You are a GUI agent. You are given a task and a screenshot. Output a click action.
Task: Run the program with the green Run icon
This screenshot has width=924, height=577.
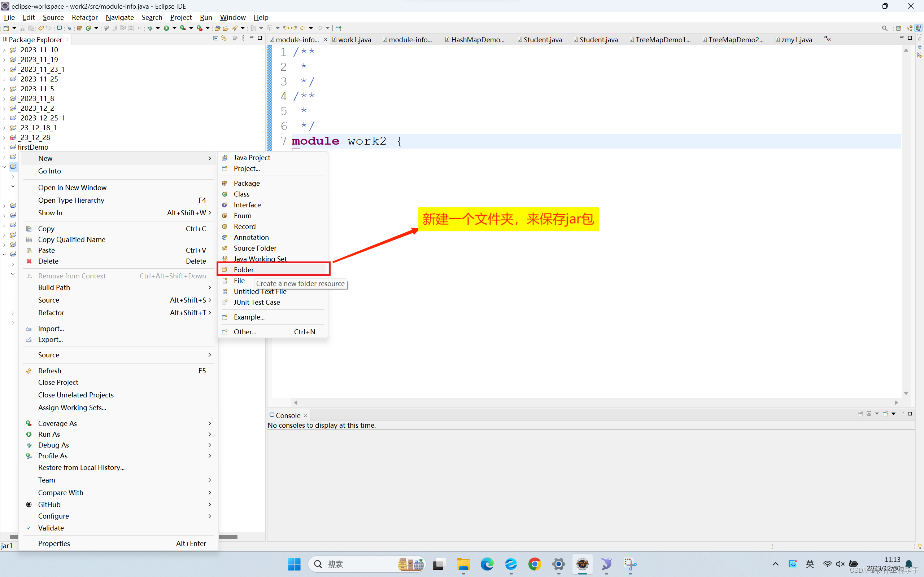pos(166,28)
